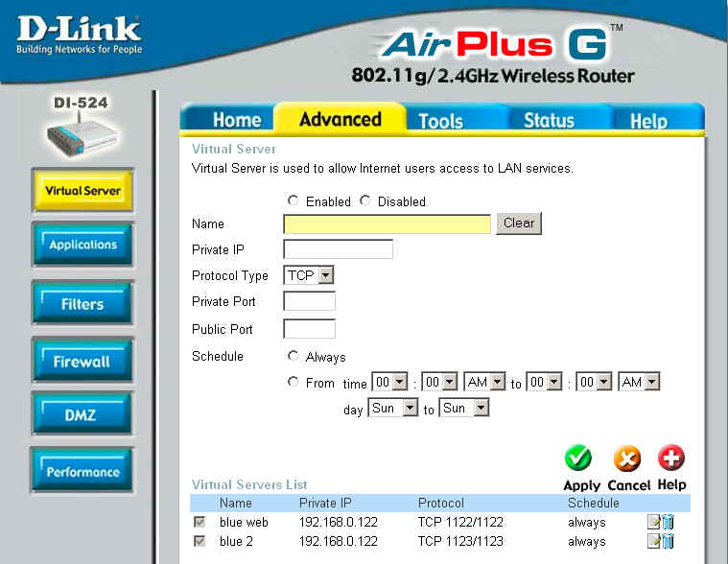Click the D-Link logo
The width and height of the screenshot is (728, 564).
click(x=79, y=35)
